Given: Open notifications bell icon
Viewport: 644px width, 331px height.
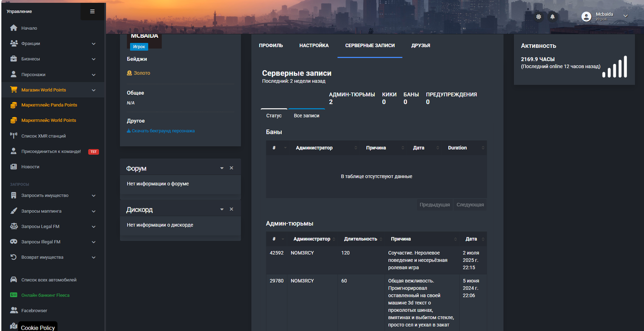Looking at the screenshot, I should click(x=552, y=17).
